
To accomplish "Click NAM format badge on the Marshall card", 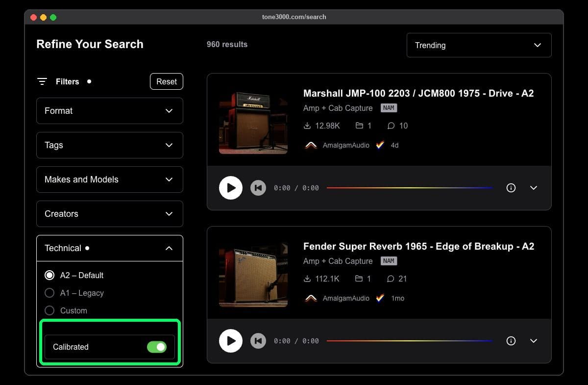I will [389, 108].
